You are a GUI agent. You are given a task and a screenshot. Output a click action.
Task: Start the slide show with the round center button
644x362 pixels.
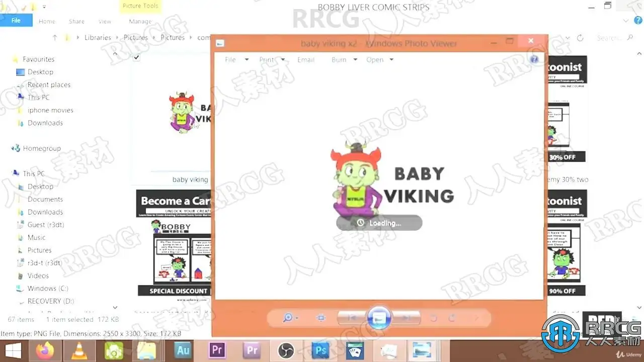click(x=379, y=318)
